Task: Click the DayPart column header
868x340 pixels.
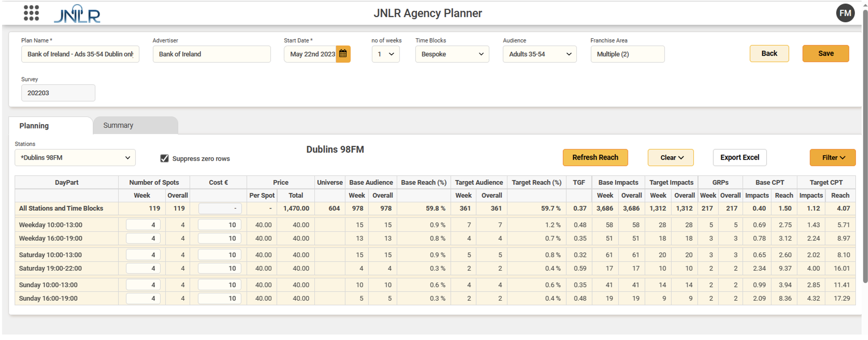Action: (67, 182)
